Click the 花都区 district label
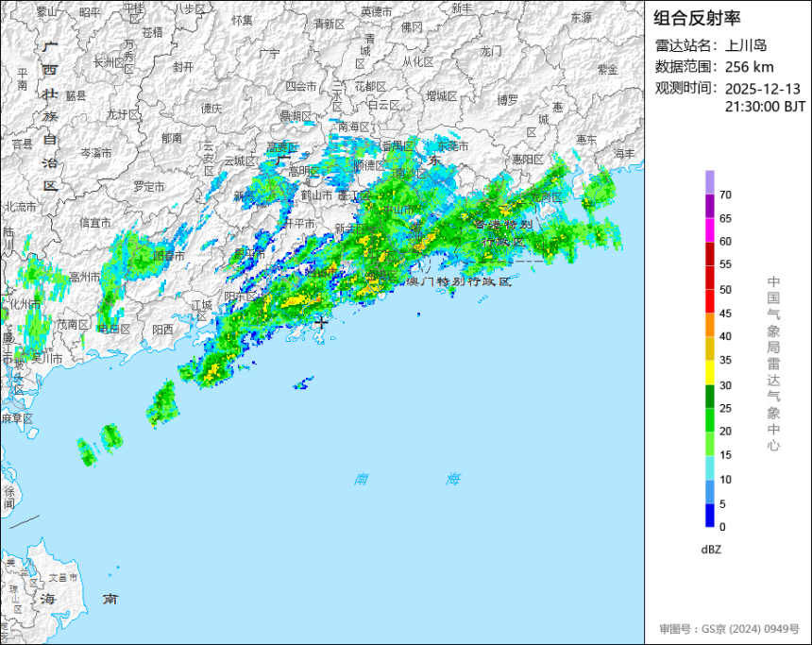This screenshot has height=645, width=812. (370, 87)
